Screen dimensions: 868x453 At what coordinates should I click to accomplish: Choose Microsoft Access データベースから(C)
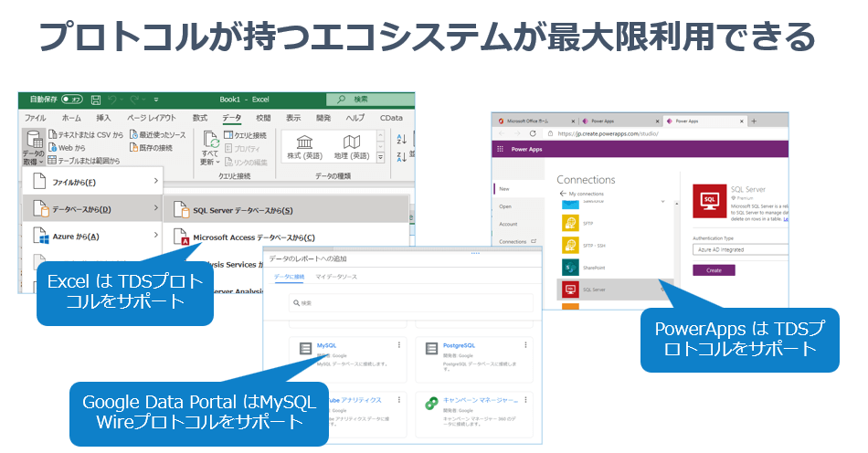click(x=286, y=237)
